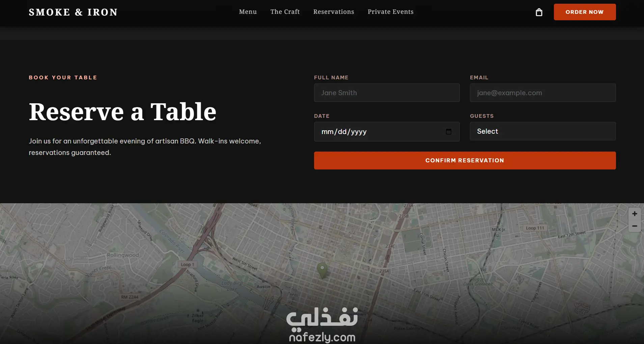Click the 'East 12th Street' map label
644x344 pixels.
(x=572, y=234)
